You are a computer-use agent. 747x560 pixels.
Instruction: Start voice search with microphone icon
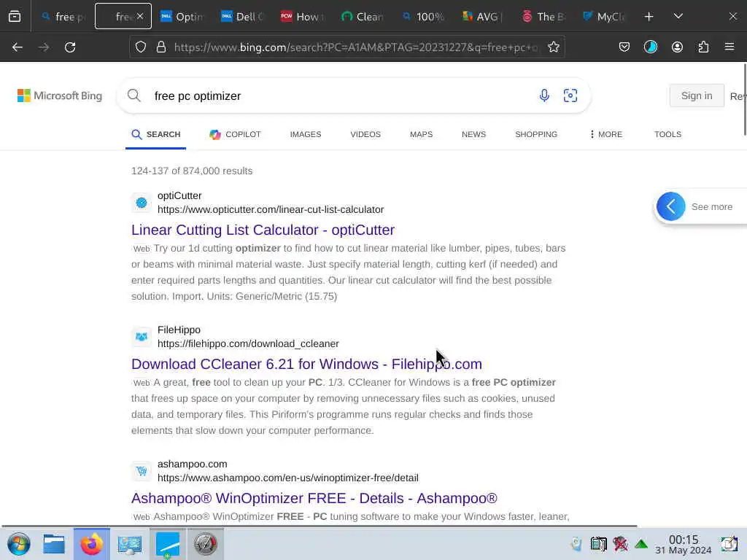[544, 96]
